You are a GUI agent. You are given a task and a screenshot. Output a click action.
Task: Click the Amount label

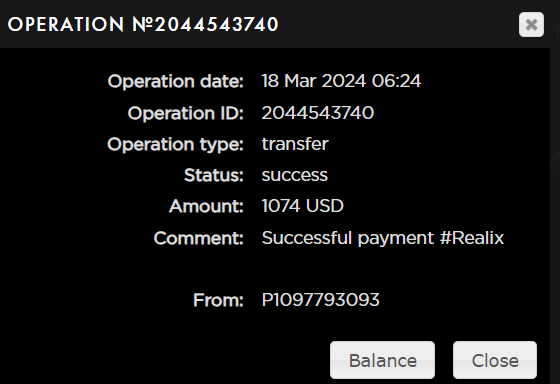coord(206,206)
